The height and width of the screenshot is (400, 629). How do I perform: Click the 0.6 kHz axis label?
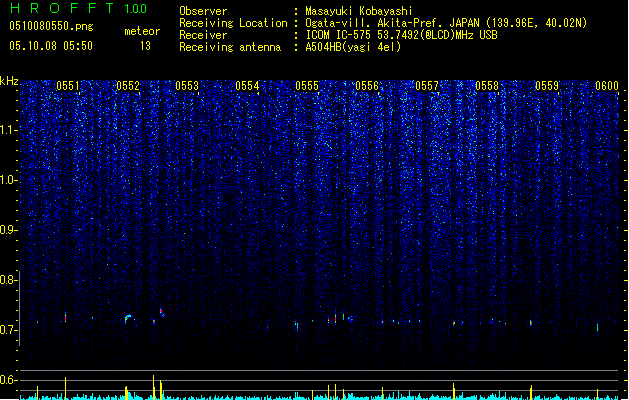tap(8, 380)
